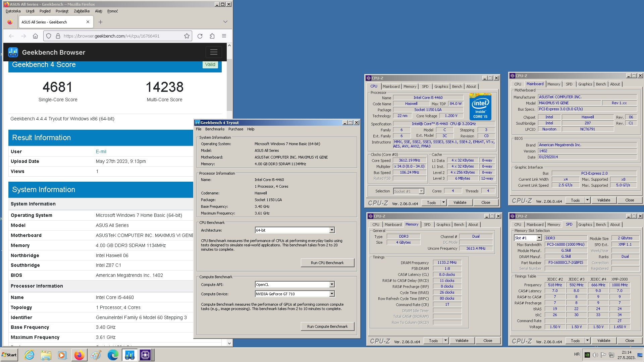644x362 pixels.
Task: Open the Compute API OpenCL dropdown
Action: point(332,285)
